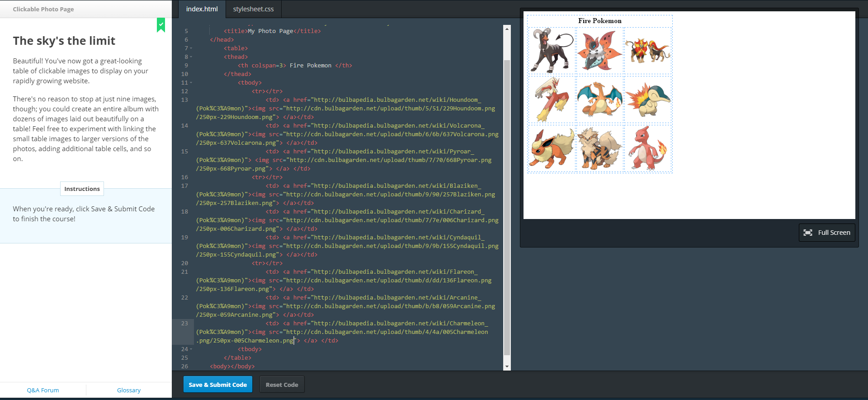Fold the tbody block at line 11
The height and width of the screenshot is (400, 868).
191,83
